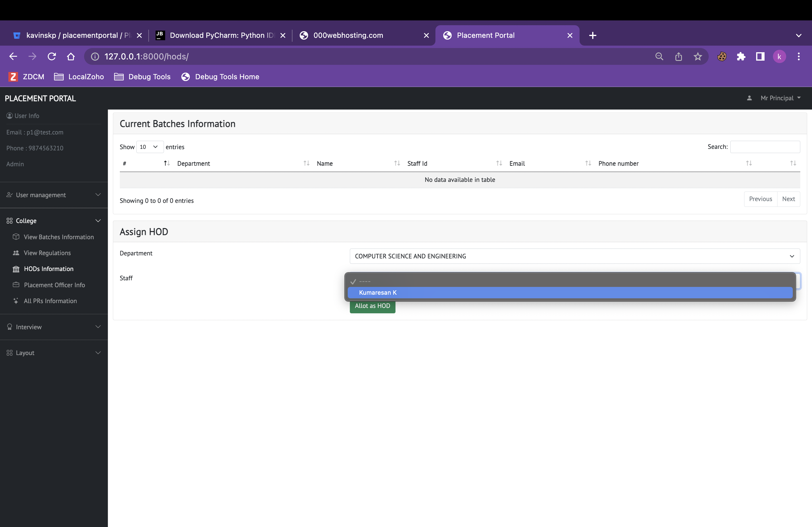Open the Show entries count dropdown

pos(150,147)
